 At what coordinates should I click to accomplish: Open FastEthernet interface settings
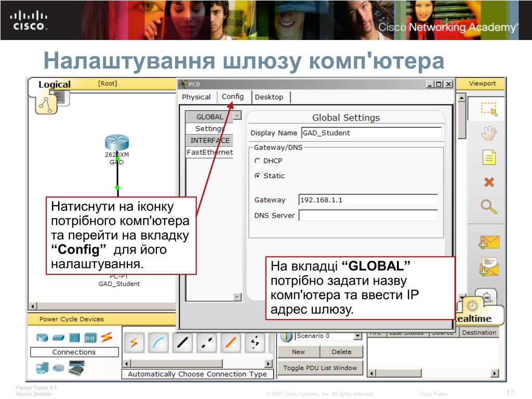pyautogui.click(x=209, y=152)
